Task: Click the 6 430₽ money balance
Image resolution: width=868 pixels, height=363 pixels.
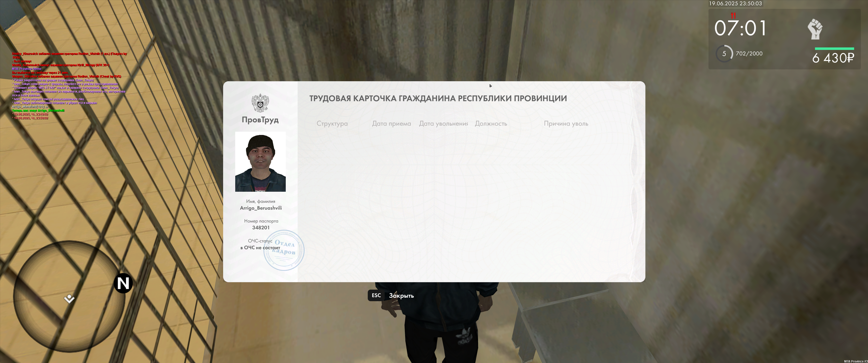Action: tap(833, 58)
